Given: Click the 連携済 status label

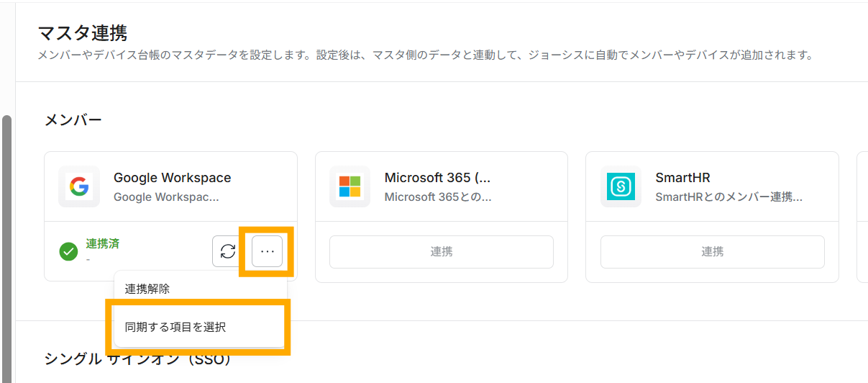Looking at the screenshot, I should [102, 243].
